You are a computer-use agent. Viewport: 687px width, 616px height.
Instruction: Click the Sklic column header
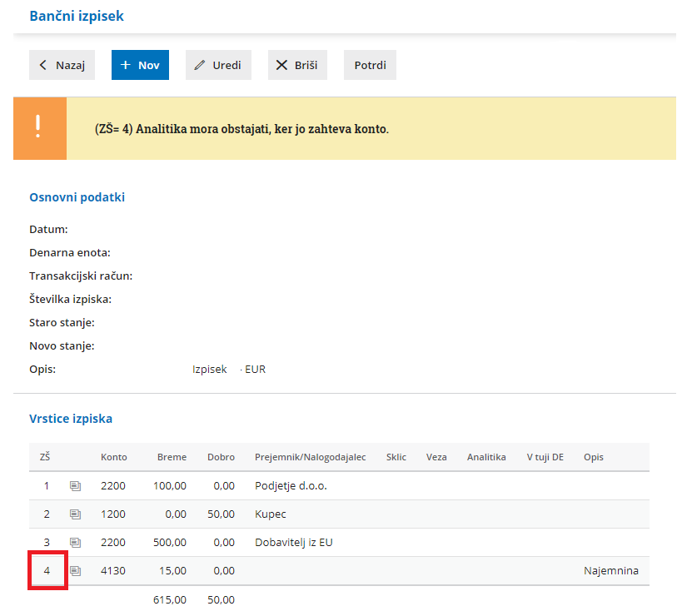(396, 457)
